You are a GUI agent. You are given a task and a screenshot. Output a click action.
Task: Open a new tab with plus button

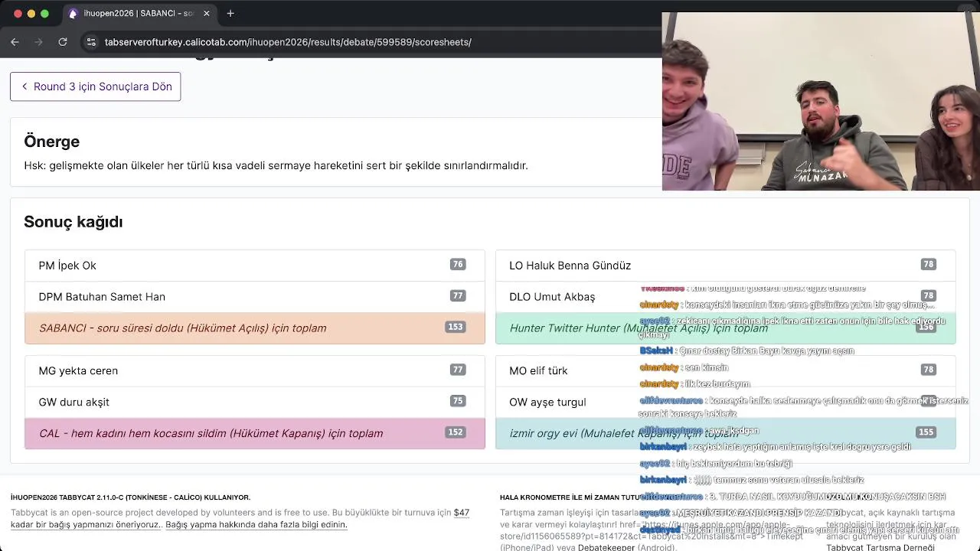[x=230, y=13]
